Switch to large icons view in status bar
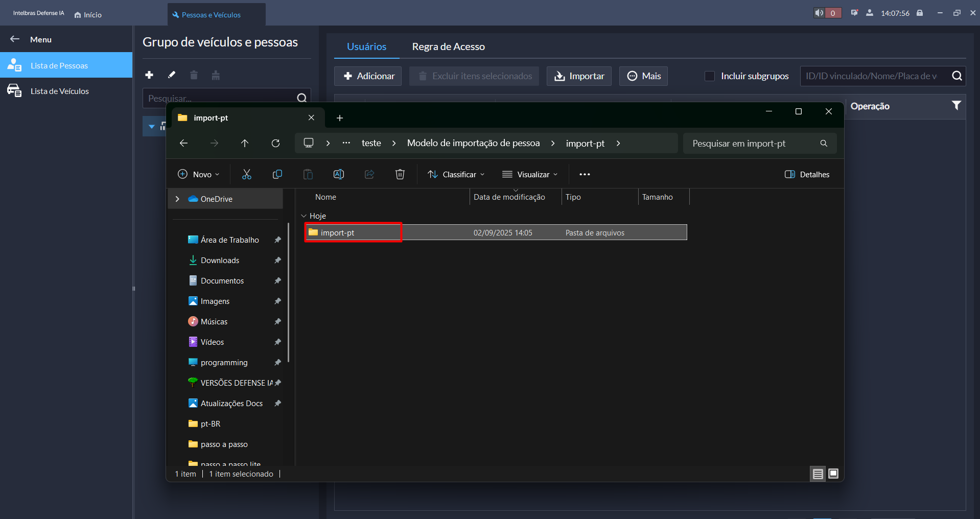Image resolution: width=980 pixels, height=519 pixels. tap(833, 474)
